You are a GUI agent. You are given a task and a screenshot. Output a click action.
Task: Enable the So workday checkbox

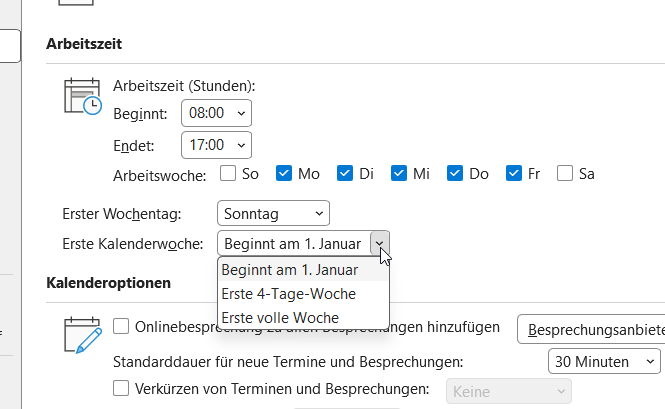point(228,173)
